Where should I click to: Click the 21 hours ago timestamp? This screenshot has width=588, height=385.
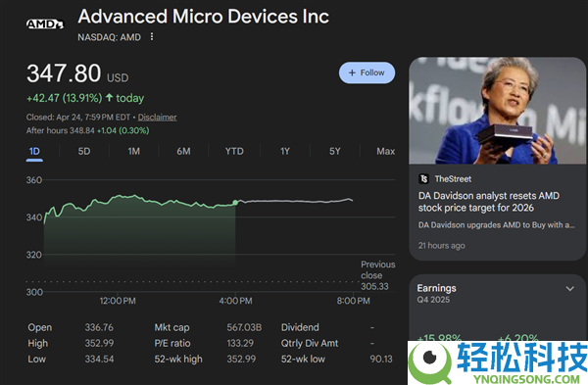point(442,246)
